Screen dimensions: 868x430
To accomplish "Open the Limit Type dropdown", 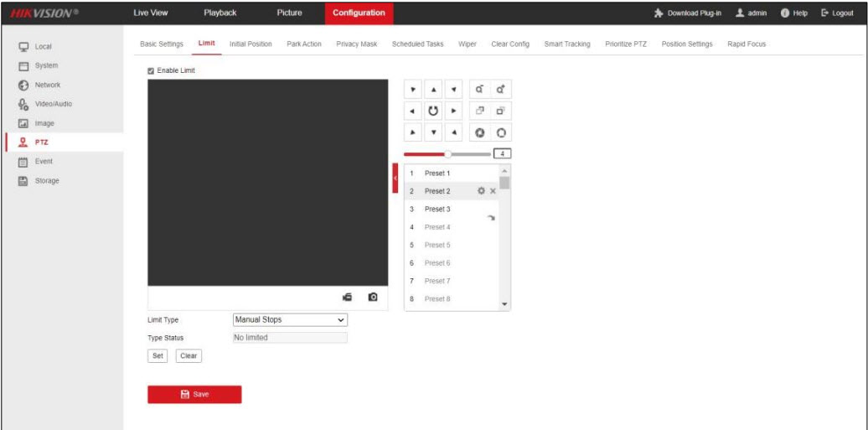I will point(290,319).
